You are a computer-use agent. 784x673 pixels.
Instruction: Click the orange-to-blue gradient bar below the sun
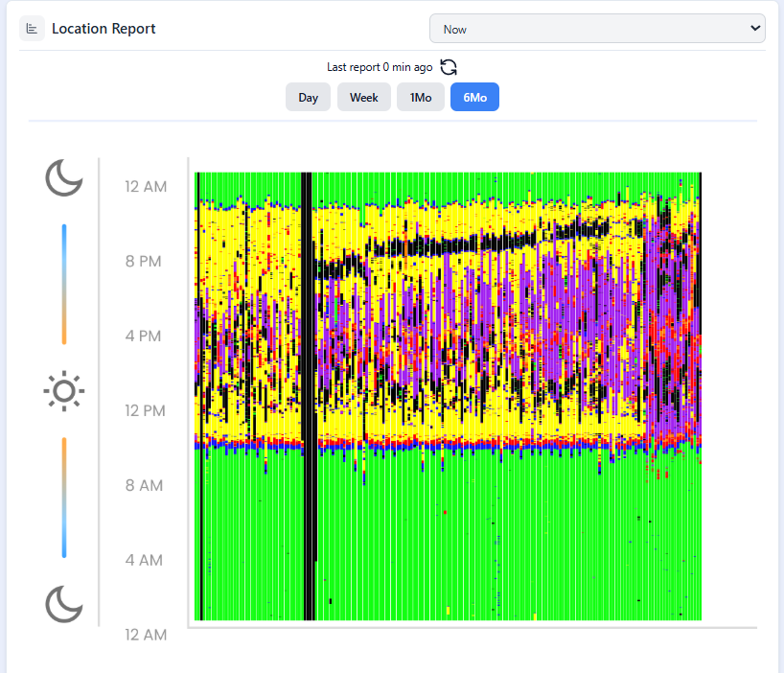pyautogui.click(x=64, y=497)
